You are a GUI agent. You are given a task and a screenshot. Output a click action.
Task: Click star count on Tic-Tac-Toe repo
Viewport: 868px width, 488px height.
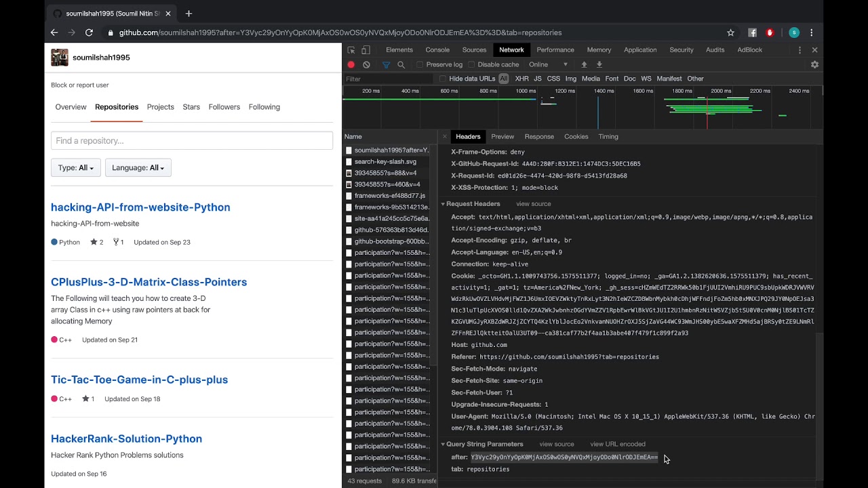[x=88, y=399]
